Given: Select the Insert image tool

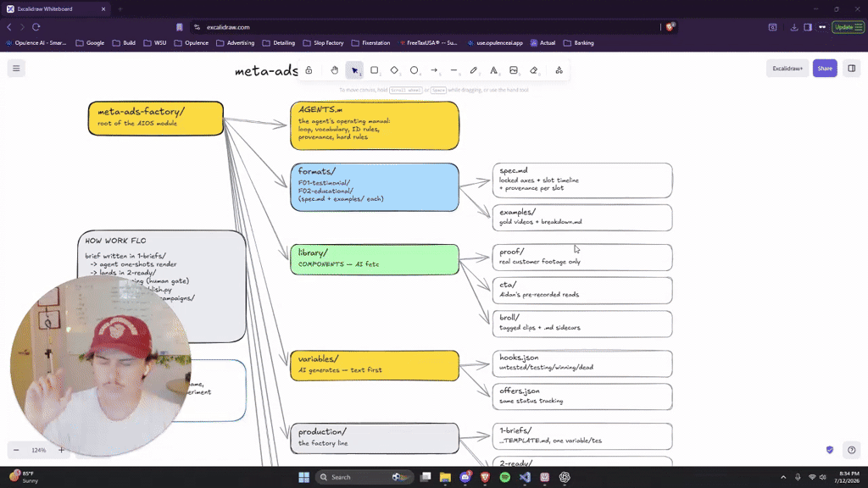Looking at the screenshot, I should [514, 70].
